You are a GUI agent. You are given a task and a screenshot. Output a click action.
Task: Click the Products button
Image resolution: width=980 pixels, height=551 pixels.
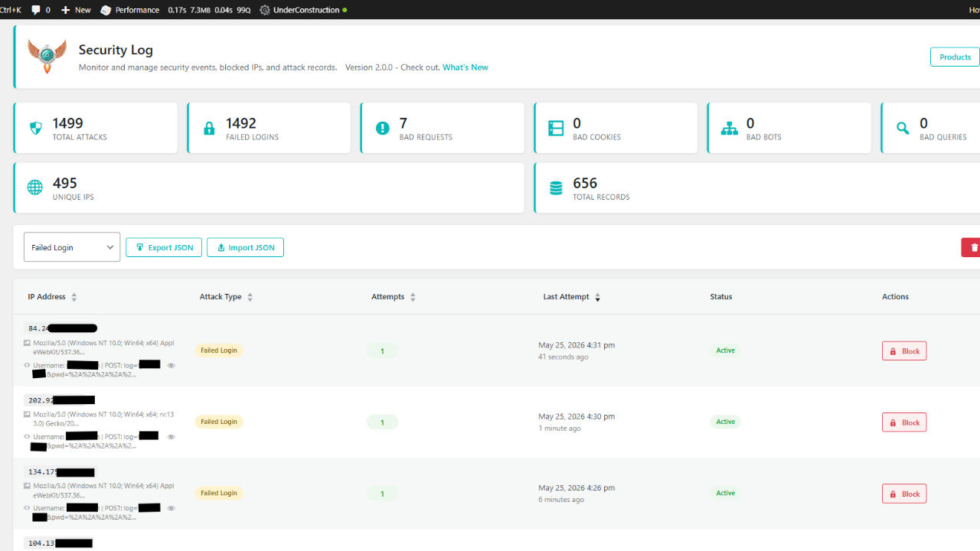[955, 57]
